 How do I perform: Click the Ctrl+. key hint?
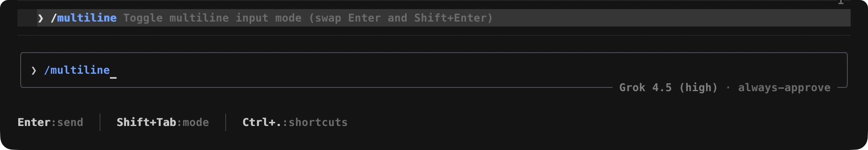(262, 122)
